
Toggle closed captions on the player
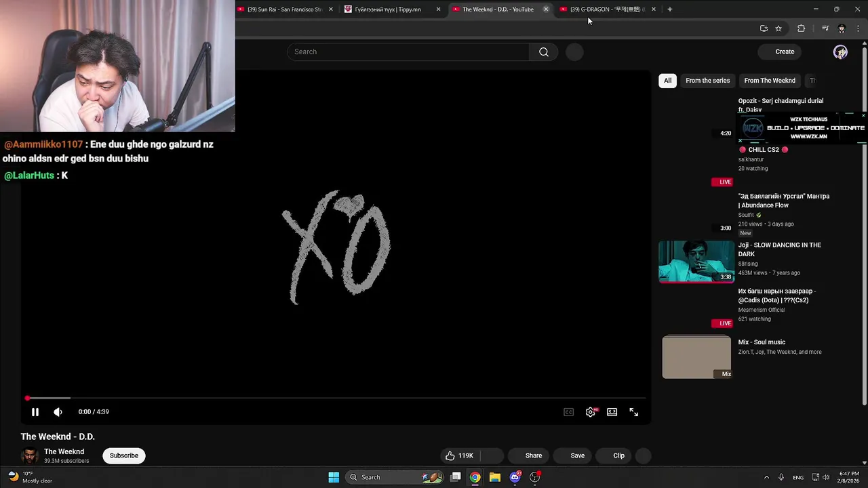[x=569, y=412]
